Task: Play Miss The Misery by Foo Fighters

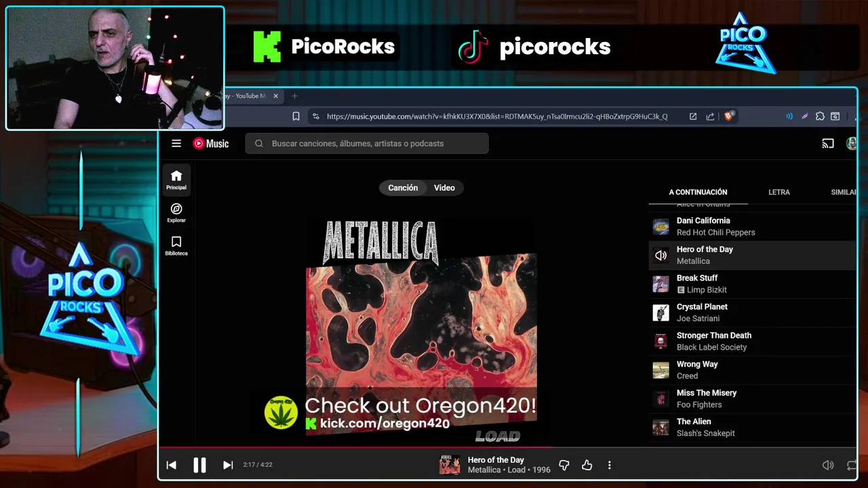Action: pyautogui.click(x=752, y=399)
